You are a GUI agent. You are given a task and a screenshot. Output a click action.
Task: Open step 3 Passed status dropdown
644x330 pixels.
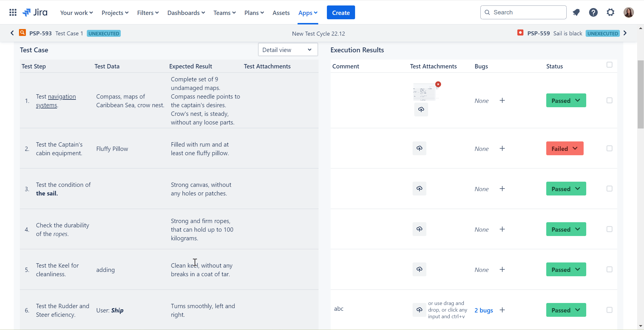(566, 189)
